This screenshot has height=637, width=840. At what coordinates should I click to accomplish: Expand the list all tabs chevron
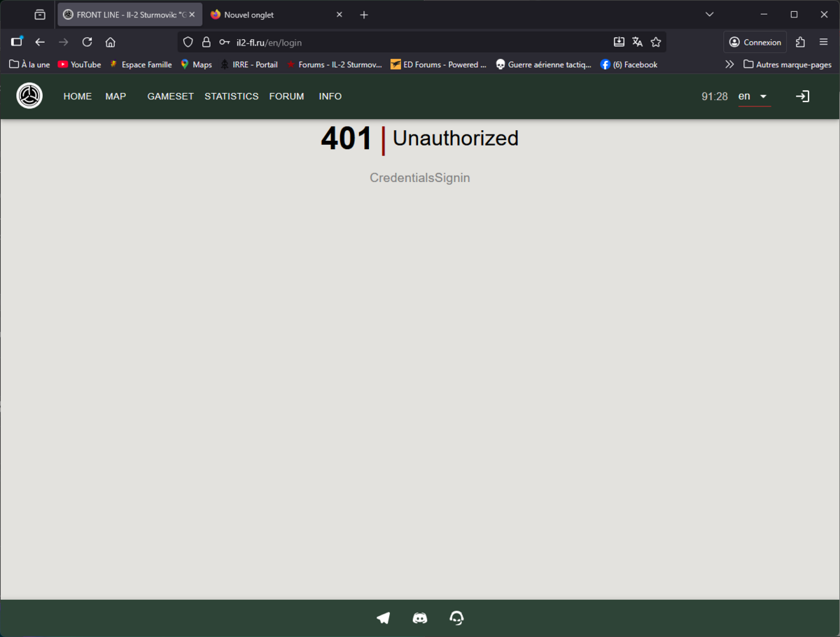pos(709,15)
